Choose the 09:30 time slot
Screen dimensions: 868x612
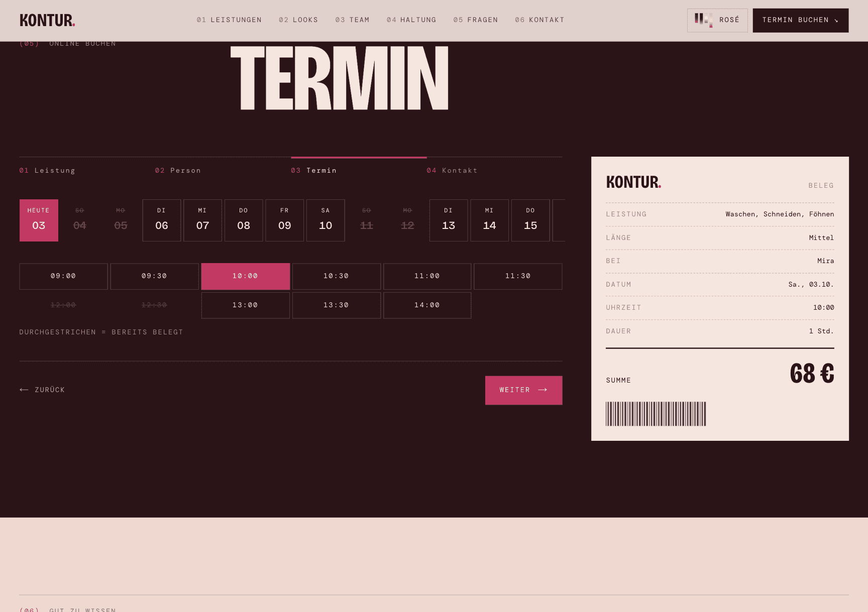[154, 276]
